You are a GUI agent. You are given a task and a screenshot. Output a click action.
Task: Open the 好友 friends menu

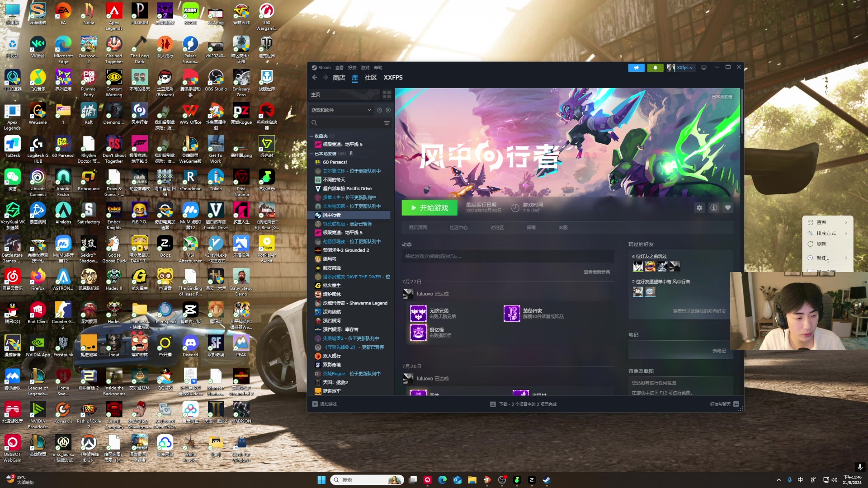click(352, 68)
